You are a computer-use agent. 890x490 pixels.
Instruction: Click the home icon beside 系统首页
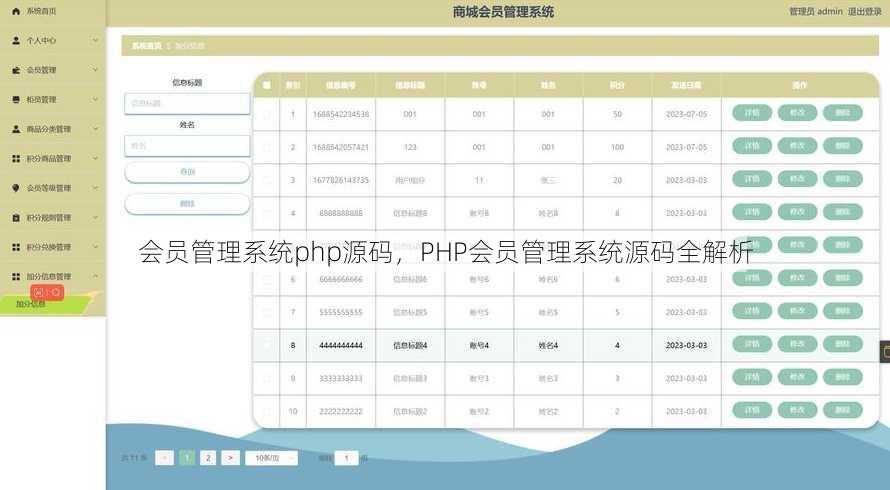tap(16, 11)
